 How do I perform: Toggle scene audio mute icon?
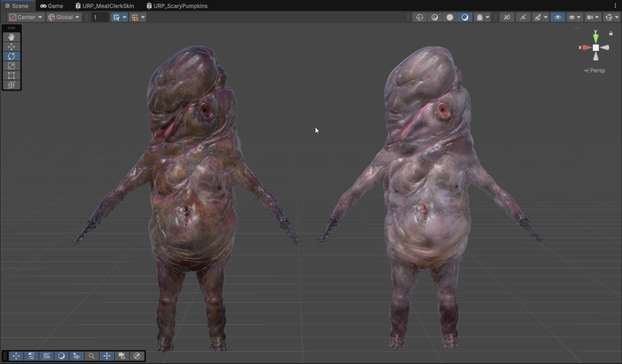pos(522,17)
